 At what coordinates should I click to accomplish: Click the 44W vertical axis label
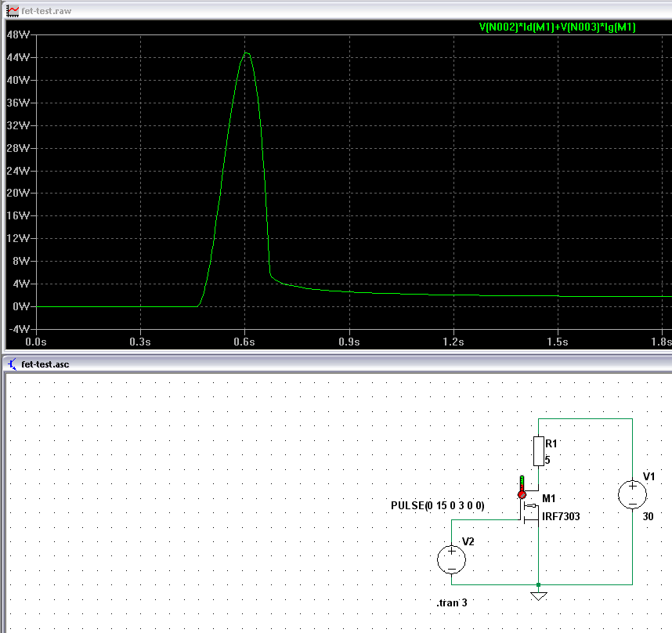coord(18,57)
